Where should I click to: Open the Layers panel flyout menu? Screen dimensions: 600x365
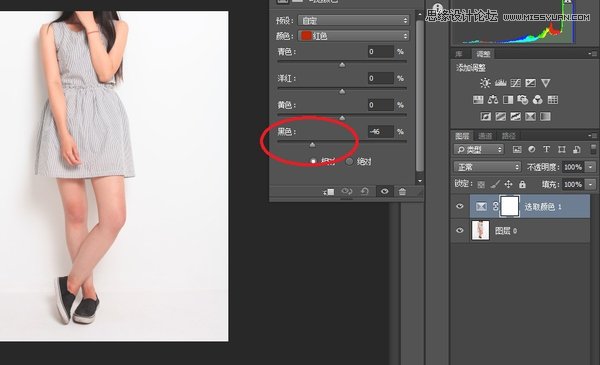[x=593, y=135]
